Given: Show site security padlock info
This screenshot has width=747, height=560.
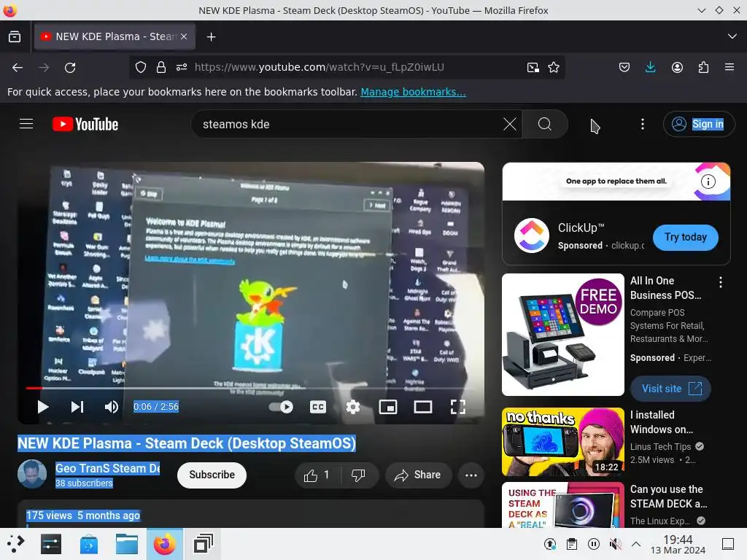Looking at the screenshot, I should point(161,67).
